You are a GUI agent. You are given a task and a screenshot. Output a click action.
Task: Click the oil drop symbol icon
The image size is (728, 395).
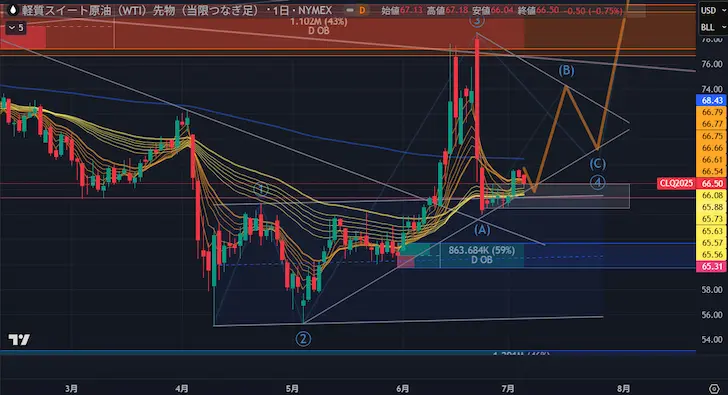pyautogui.click(x=13, y=10)
